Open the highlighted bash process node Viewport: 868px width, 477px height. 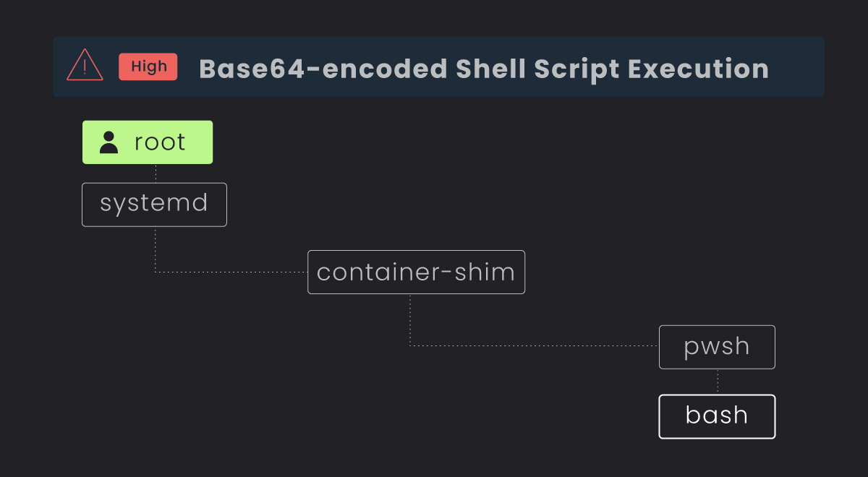pyautogui.click(x=717, y=416)
